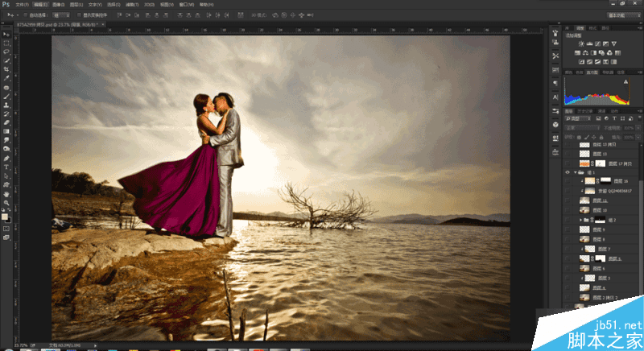
Task: Show the 图层 13 layer
Action: pos(568,154)
